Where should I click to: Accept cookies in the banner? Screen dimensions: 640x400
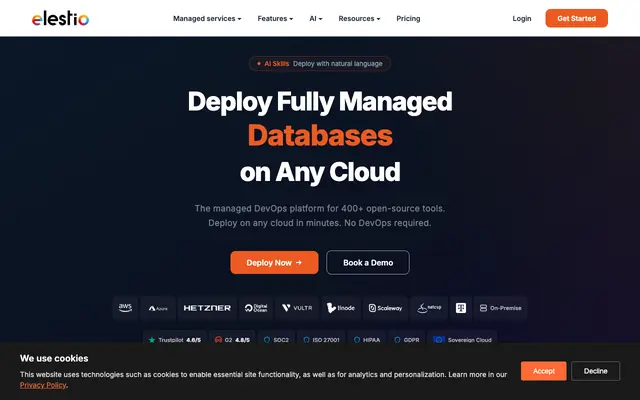tap(543, 371)
